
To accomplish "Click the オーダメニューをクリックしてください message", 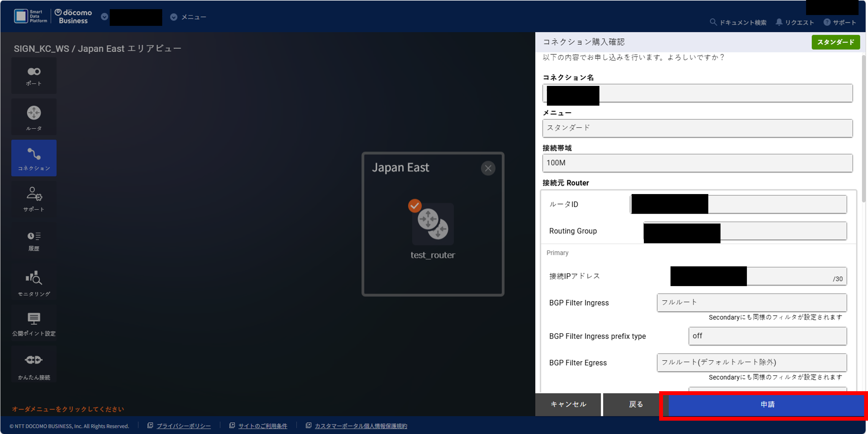I will [x=68, y=409].
